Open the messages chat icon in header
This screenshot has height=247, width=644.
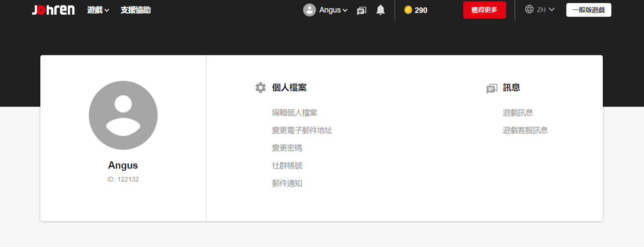point(361,10)
